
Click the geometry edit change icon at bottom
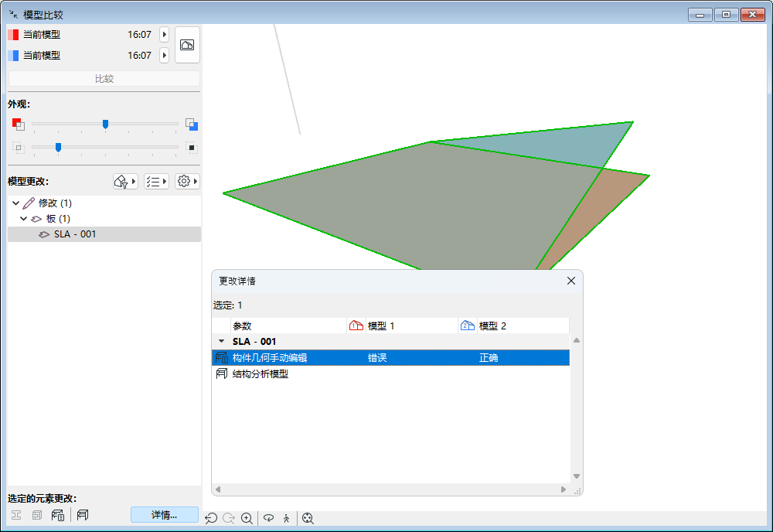coord(58,515)
